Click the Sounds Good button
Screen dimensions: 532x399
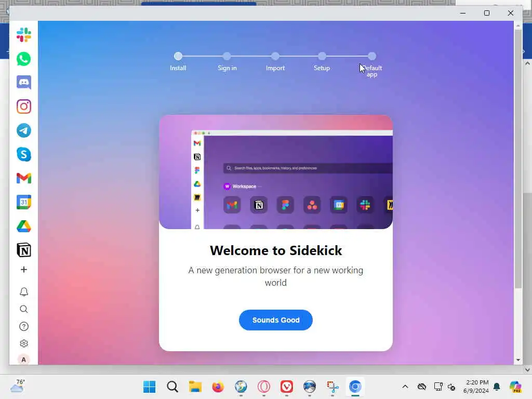point(276,320)
